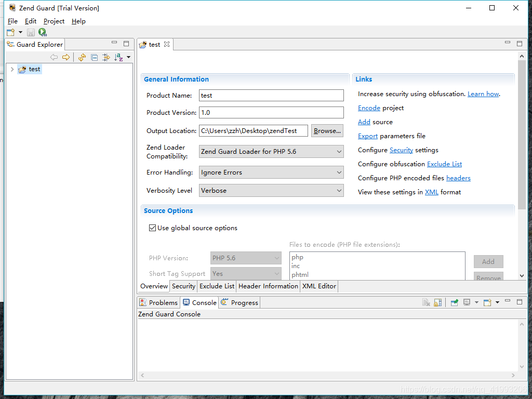Toggle the Scroll Lock icon in the console
The width and height of the screenshot is (532, 399).
(x=438, y=302)
